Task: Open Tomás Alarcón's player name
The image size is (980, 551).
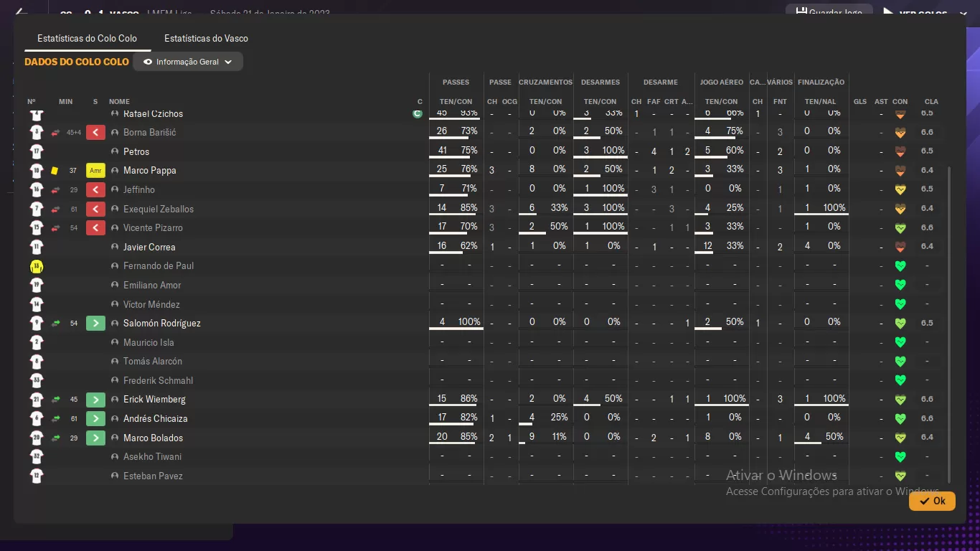Action: pos(153,361)
